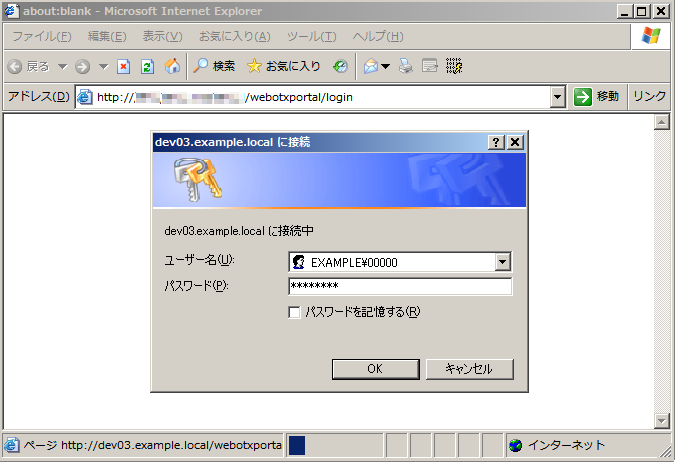The height and width of the screenshot is (462, 675).
Task: Click the Back arrow icon in the toolbar
Action: (x=15, y=67)
